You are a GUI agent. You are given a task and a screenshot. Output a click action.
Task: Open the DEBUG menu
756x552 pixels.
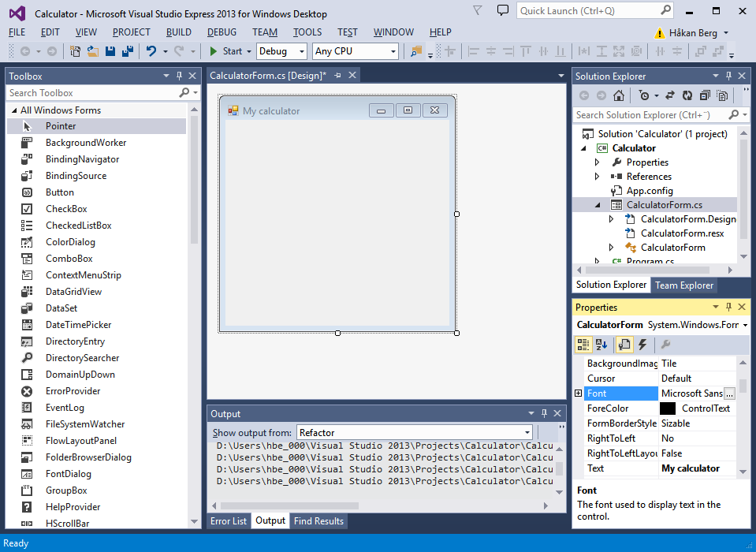(222, 32)
